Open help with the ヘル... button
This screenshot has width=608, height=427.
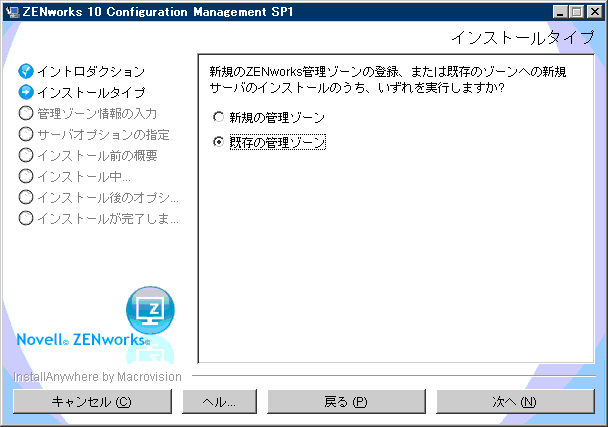219,401
